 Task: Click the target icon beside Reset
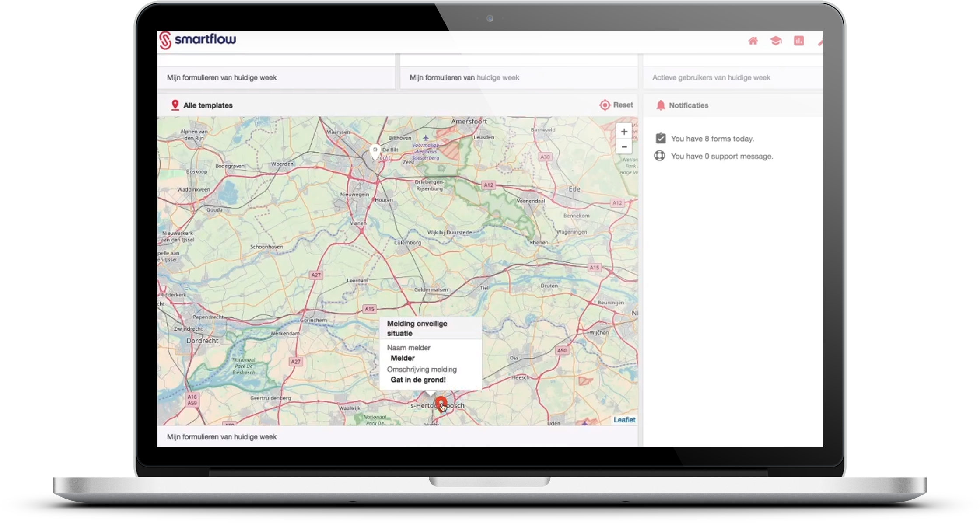tap(605, 105)
